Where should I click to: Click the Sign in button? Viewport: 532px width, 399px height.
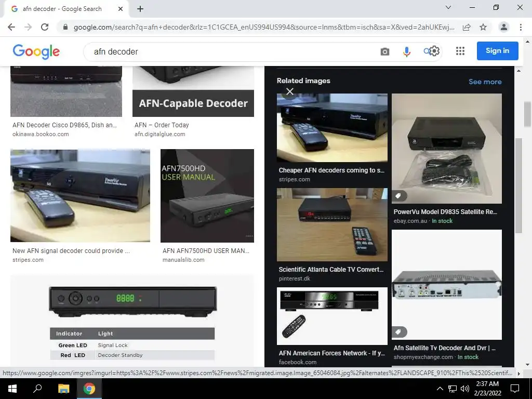pos(497,51)
